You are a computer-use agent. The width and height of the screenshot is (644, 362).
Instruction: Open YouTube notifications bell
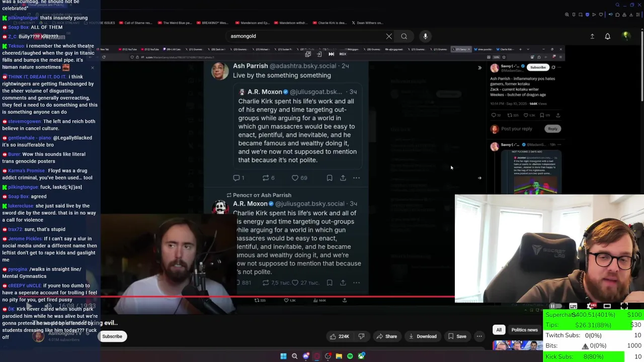click(608, 36)
